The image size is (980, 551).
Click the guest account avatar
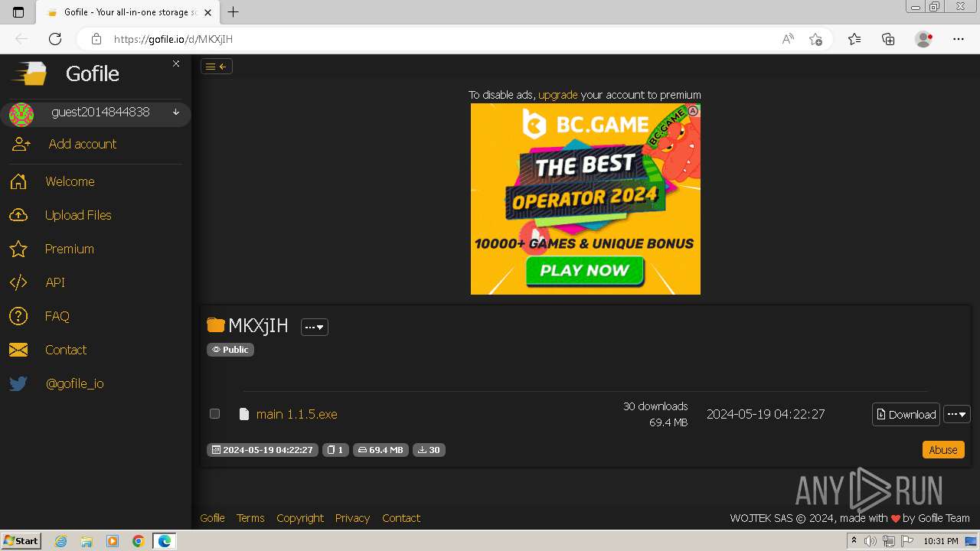pos(21,115)
